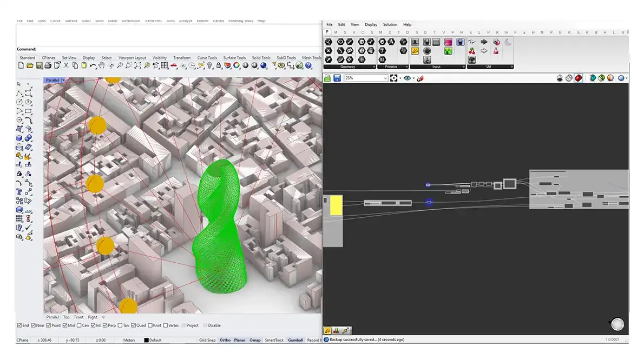
Task: Switch to the Surface Tools toolbar tab
Action: coord(234,58)
